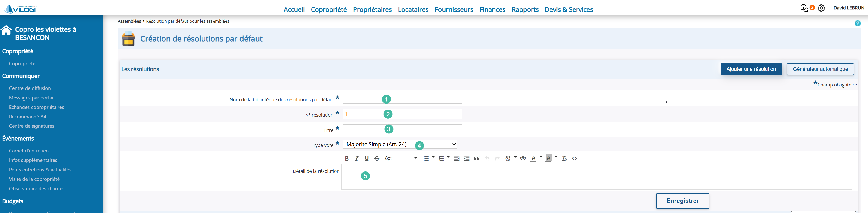Open the settings gear icon
The width and height of the screenshot is (868, 213).
point(822,8)
